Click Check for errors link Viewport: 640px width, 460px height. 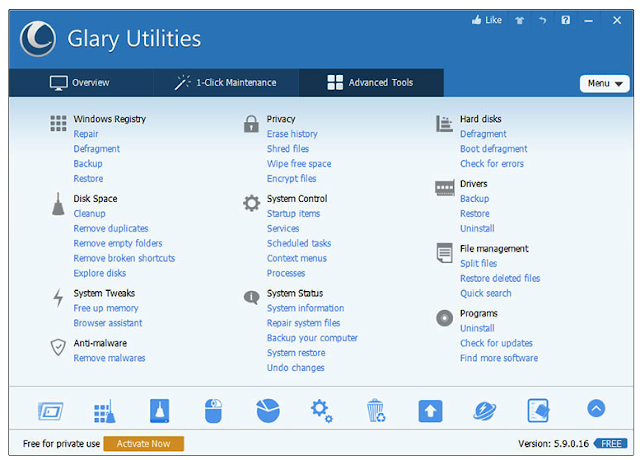[x=492, y=164]
